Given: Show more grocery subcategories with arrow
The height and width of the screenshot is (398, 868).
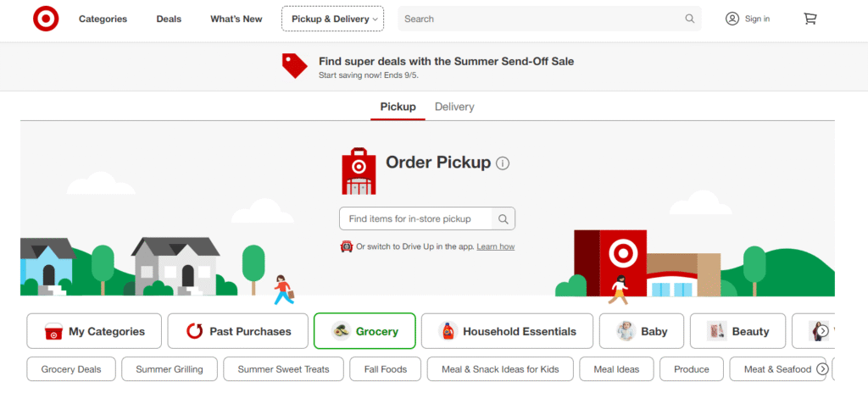Looking at the screenshot, I should [822, 368].
